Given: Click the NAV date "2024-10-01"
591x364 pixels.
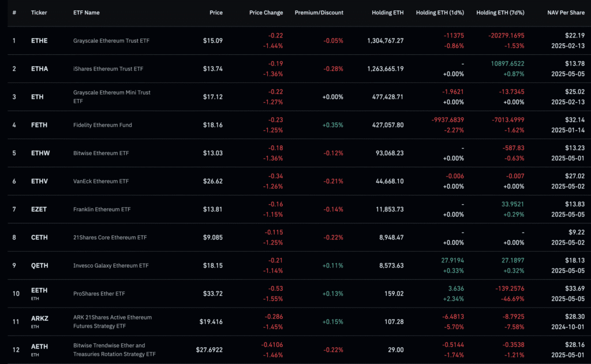Looking at the screenshot, I should point(568,327).
